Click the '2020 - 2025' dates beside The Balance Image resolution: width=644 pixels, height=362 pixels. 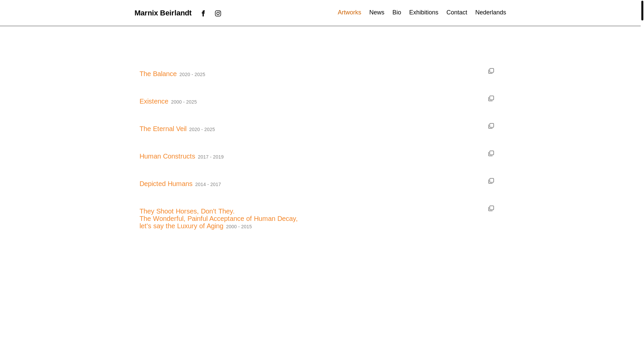click(x=192, y=74)
